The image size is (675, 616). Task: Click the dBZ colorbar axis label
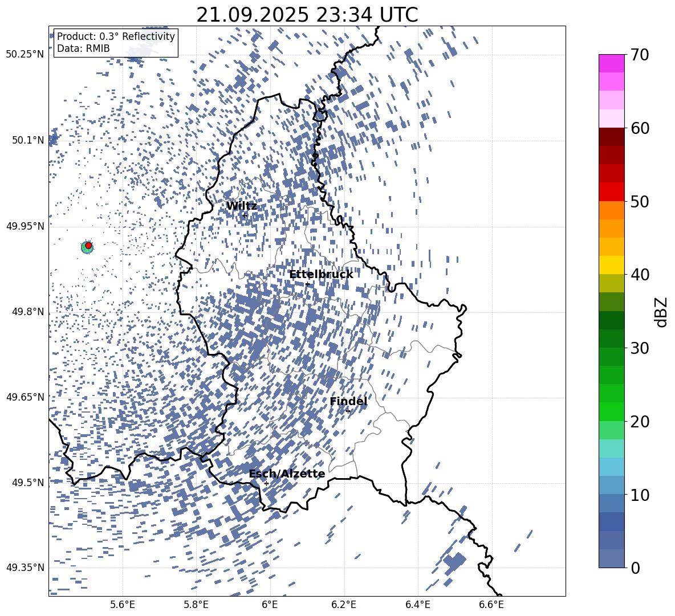pyautogui.click(x=662, y=312)
